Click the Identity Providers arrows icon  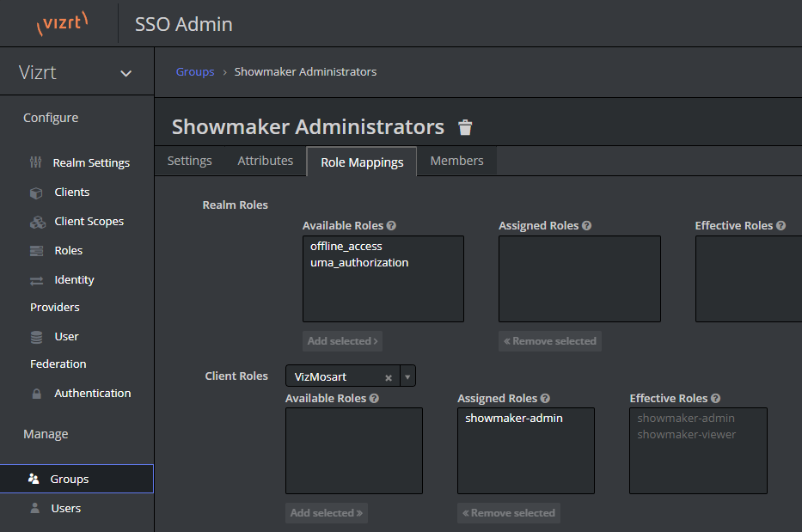[x=36, y=280]
